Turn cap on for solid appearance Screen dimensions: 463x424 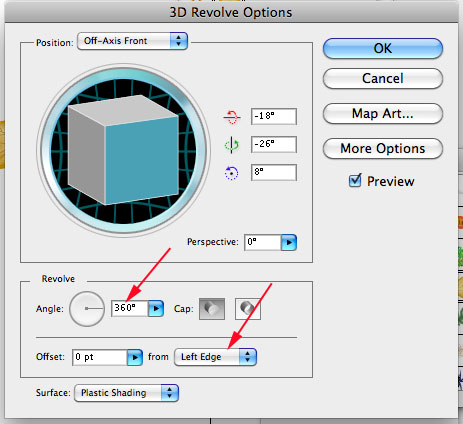coord(212,309)
